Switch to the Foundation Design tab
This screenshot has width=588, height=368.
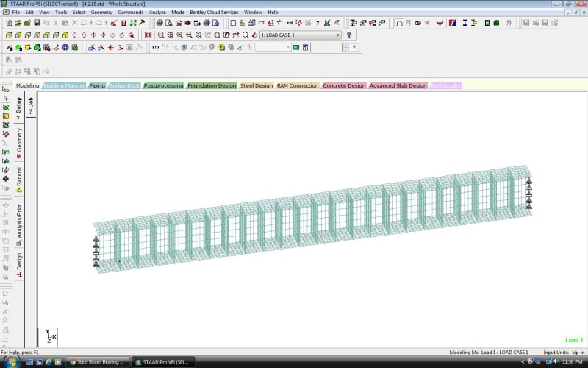coord(212,85)
